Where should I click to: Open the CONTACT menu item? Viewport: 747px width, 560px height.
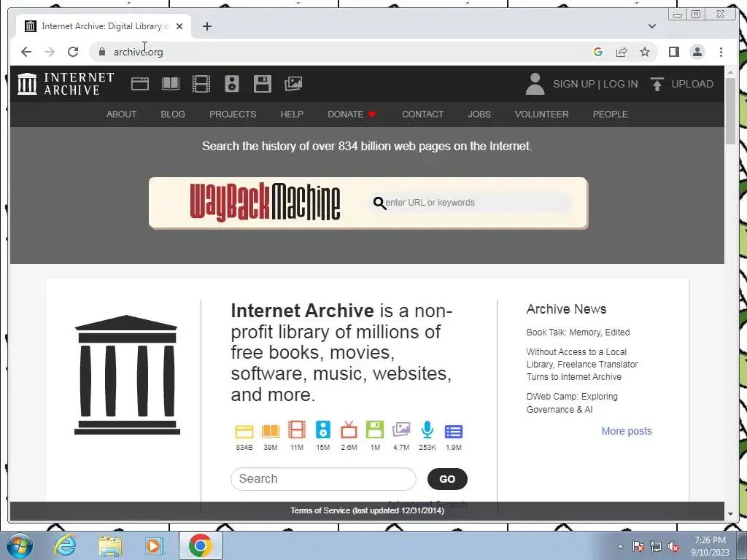pyautogui.click(x=422, y=114)
